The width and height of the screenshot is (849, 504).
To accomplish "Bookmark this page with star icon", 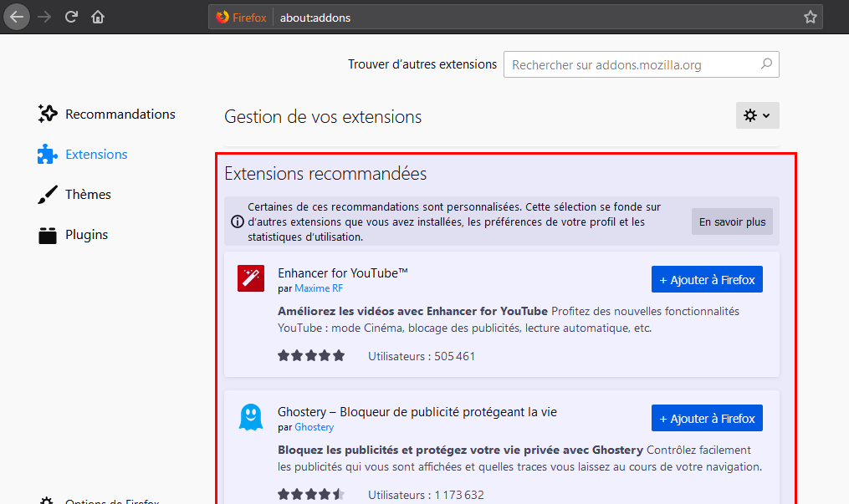I will [x=810, y=17].
